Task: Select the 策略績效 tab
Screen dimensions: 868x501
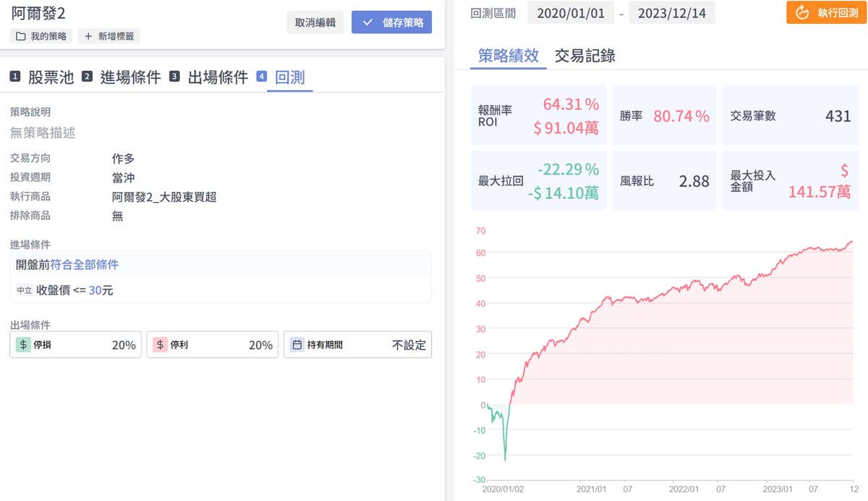Action: click(509, 56)
